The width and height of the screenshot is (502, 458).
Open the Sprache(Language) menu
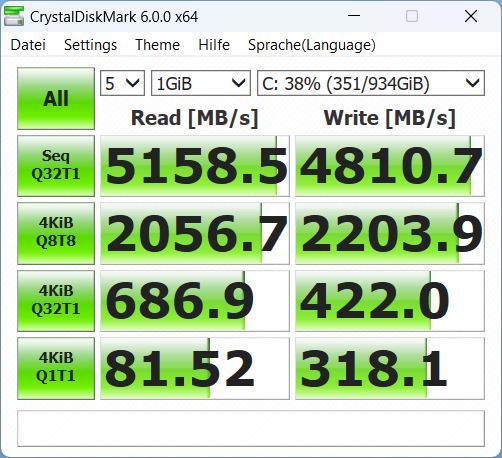pyautogui.click(x=312, y=45)
